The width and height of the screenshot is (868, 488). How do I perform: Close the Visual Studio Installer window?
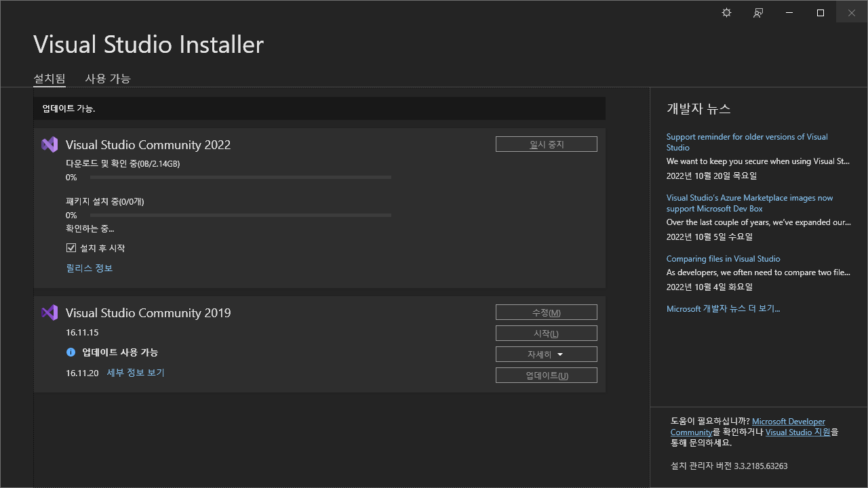tap(852, 13)
